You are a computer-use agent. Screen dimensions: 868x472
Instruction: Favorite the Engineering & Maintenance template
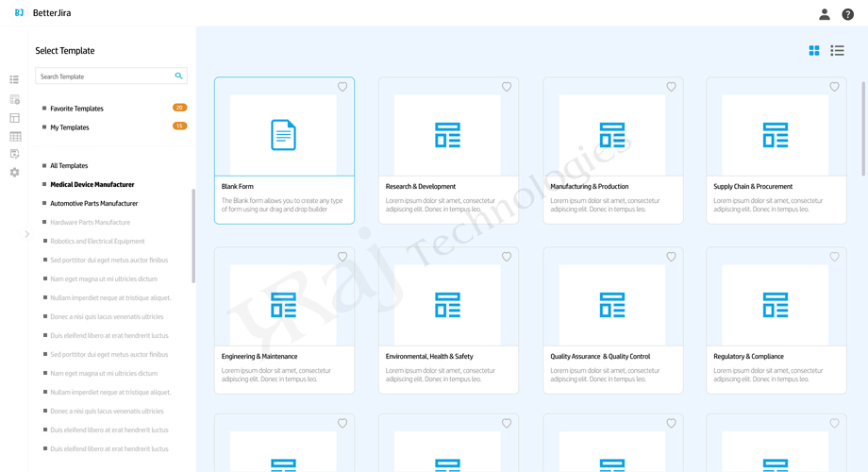coord(342,257)
